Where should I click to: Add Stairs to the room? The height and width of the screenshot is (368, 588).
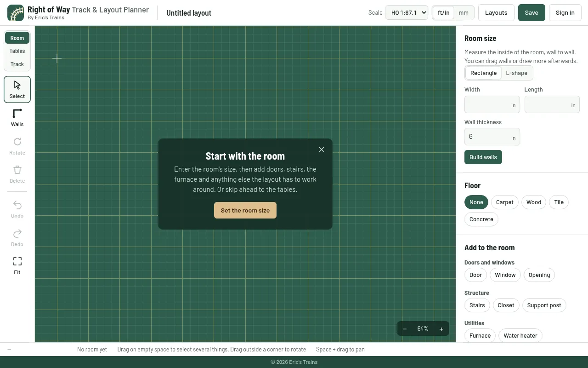(477, 305)
